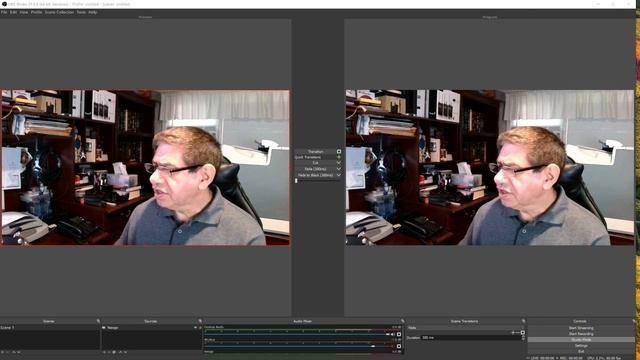Image resolution: width=640 pixels, height=360 pixels.
Task: Add a new source
Action: 104,352
